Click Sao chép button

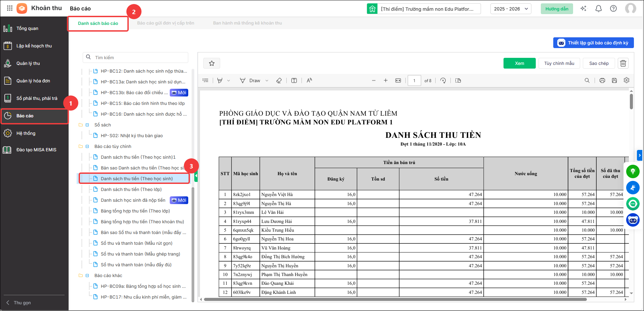coord(599,63)
